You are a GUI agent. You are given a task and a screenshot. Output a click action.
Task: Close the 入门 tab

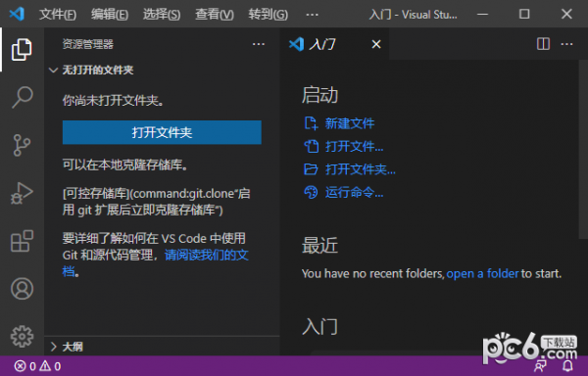click(x=376, y=44)
